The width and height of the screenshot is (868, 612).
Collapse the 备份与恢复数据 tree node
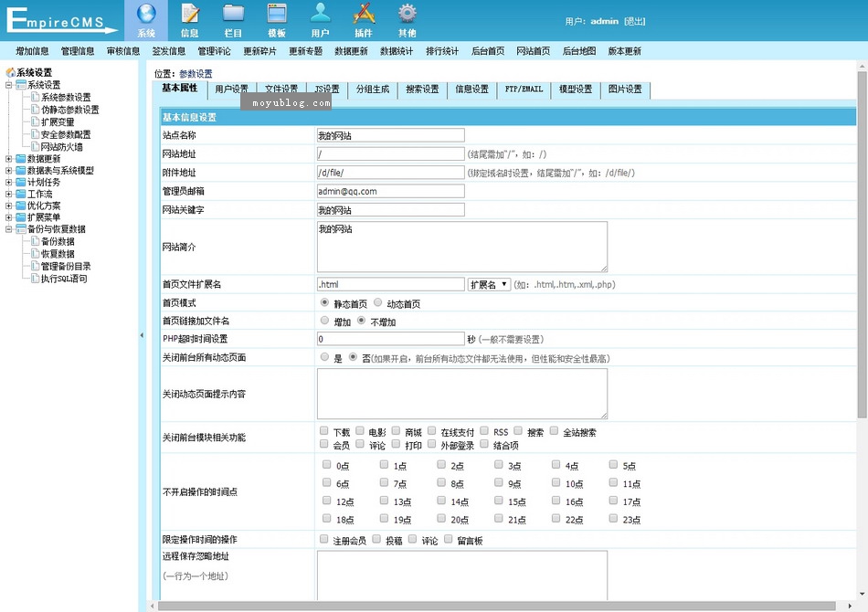9,229
